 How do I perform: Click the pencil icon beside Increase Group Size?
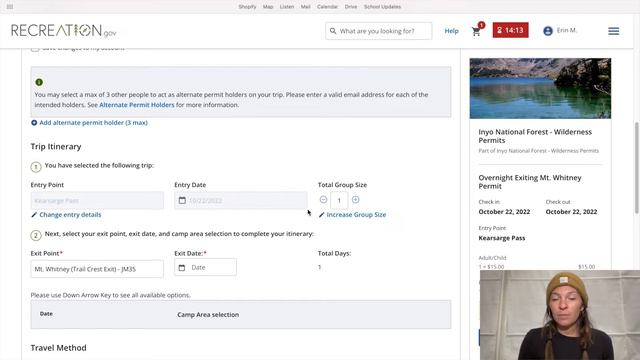pyautogui.click(x=321, y=215)
